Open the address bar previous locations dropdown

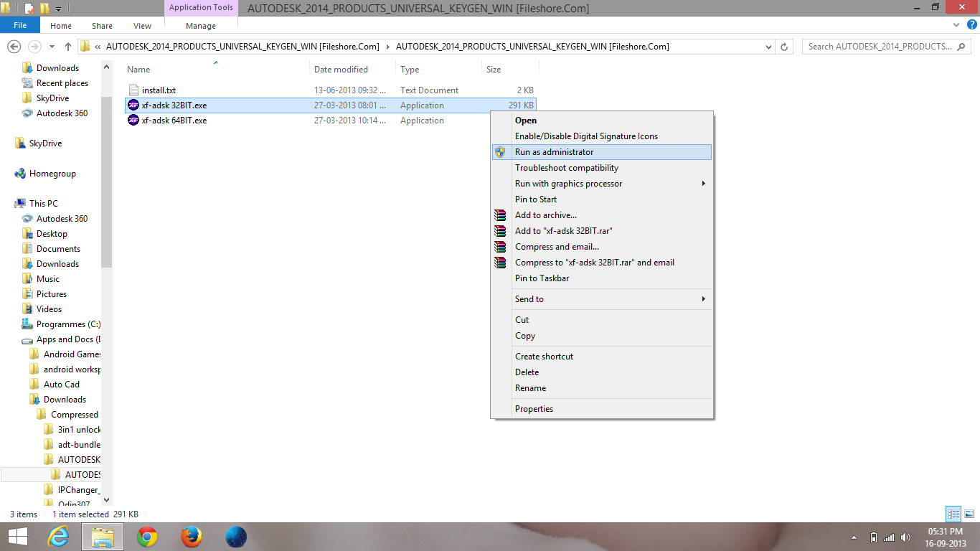pyautogui.click(x=769, y=47)
